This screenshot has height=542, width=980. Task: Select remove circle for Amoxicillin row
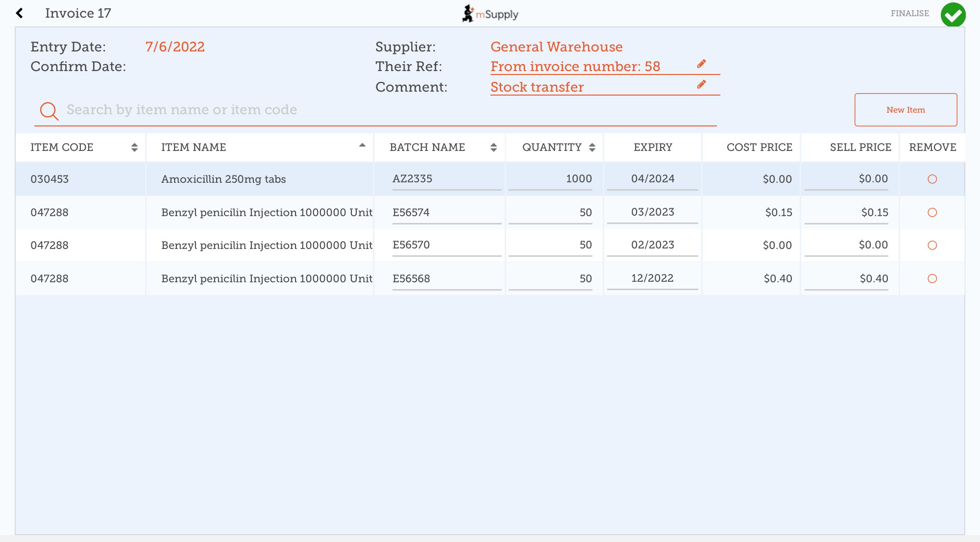pos(932,179)
